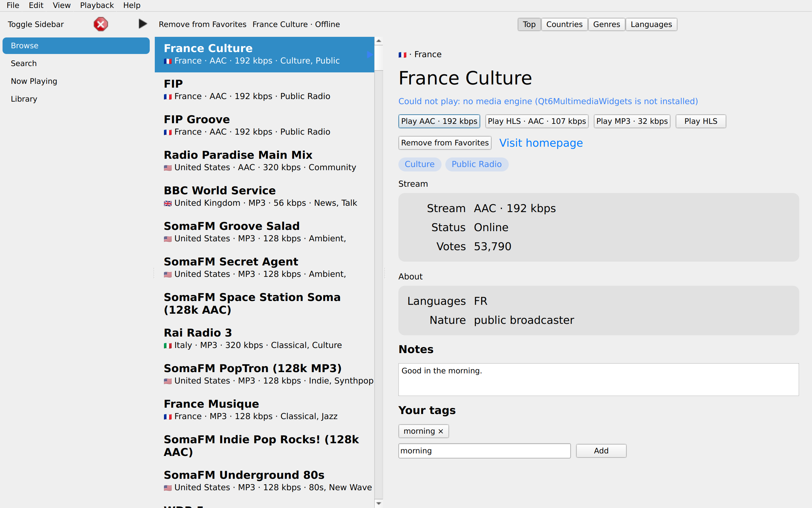Play the HLS AAC 107 kbps stream

pos(537,121)
